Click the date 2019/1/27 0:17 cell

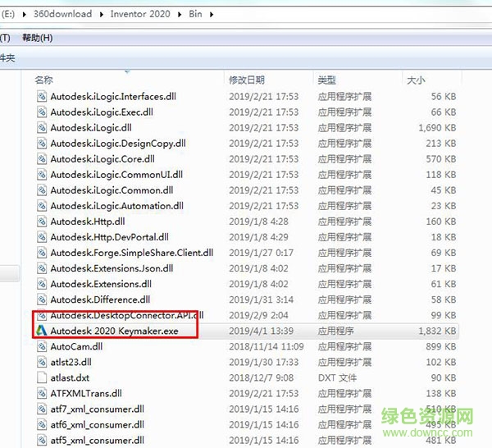tap(261, 253)
